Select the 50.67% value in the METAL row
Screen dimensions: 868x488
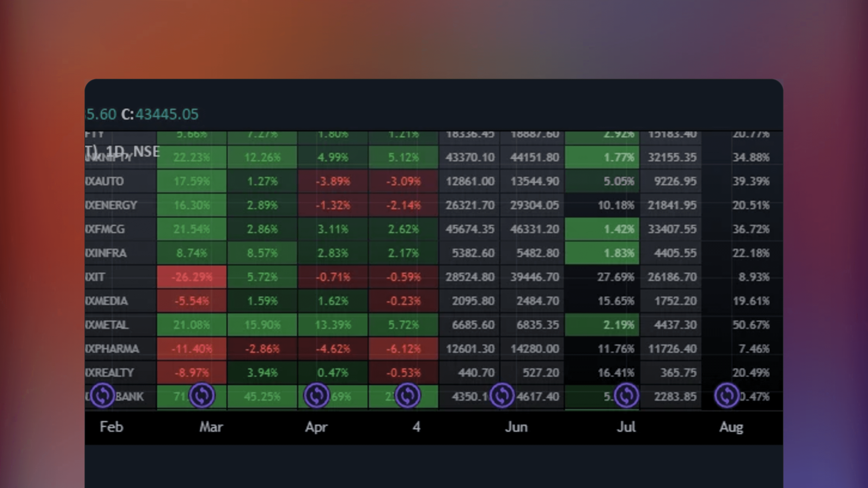click(751, 325)
